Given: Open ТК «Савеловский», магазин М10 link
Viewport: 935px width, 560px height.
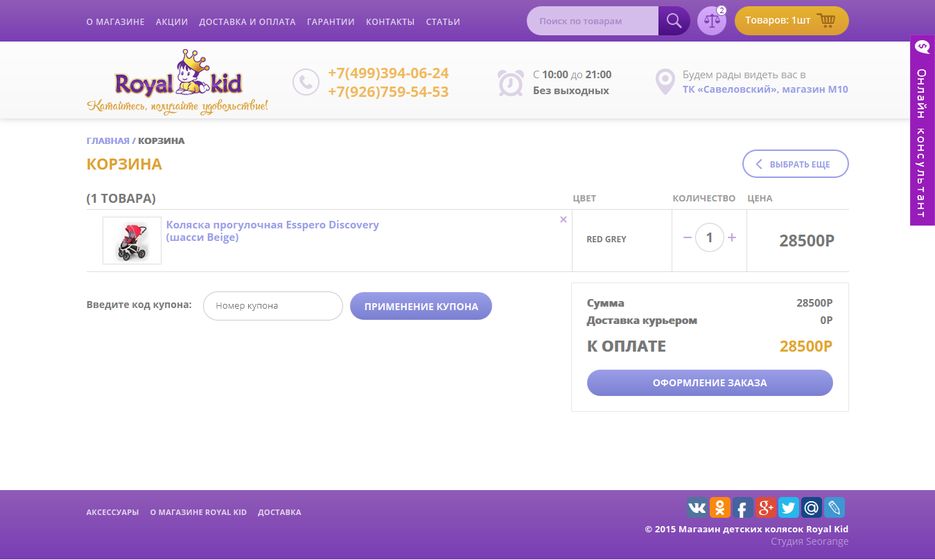Looking at the screenshot, I should [765, 89].
